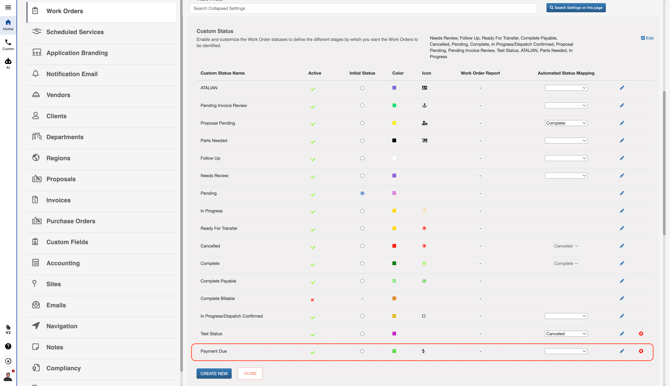This screenshot has width=670, height=386.
Task: Click the Parts Needed row icon
Action: coord(424,140)
